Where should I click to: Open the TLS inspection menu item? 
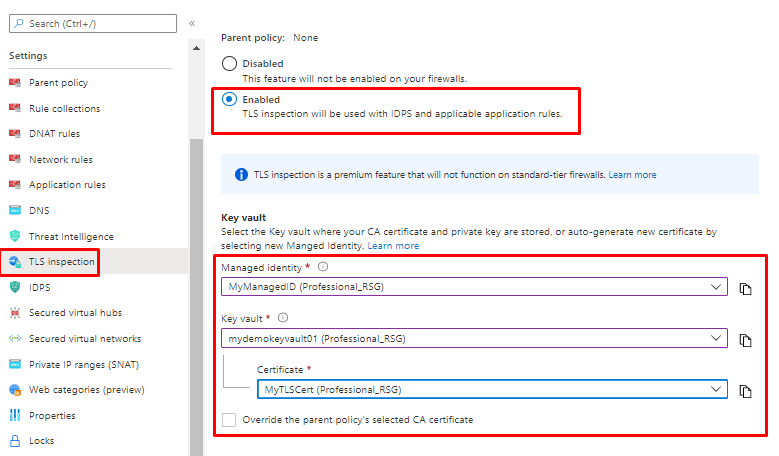[x=62, y=262]
